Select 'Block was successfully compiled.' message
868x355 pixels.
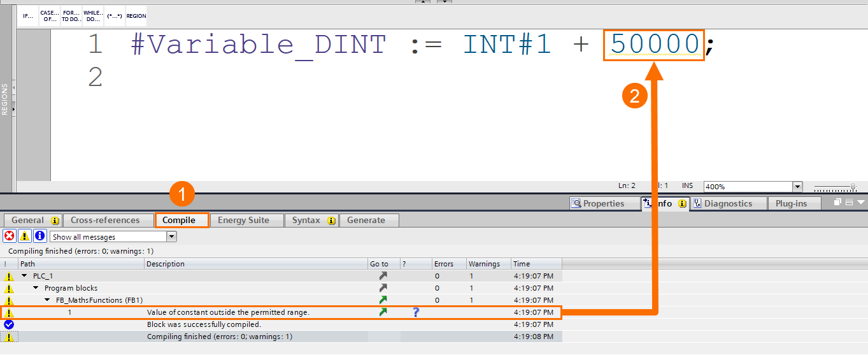(204, 324)
